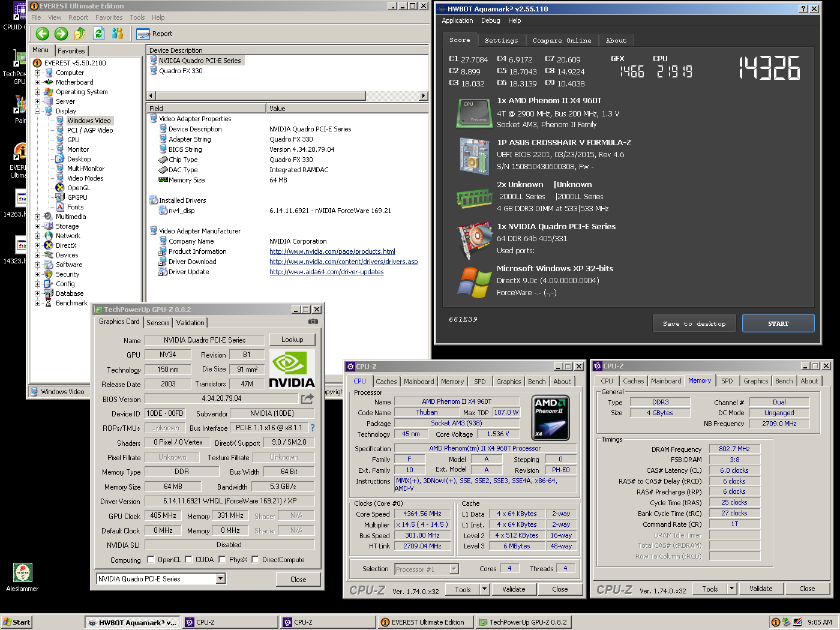The image size is (840, 630).
Task: Click the HWBOT Aquamark taskbar button
Action: [131, 622]
